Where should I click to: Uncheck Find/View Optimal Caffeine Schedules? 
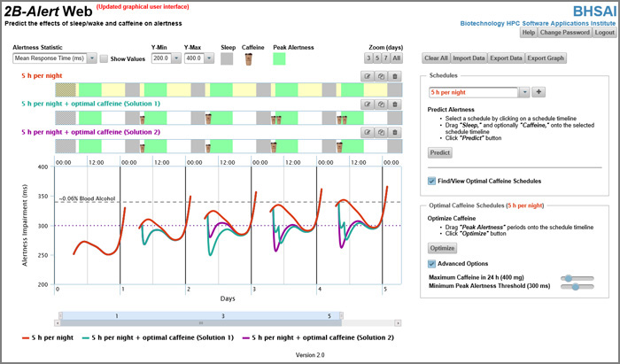coord(431,181)
